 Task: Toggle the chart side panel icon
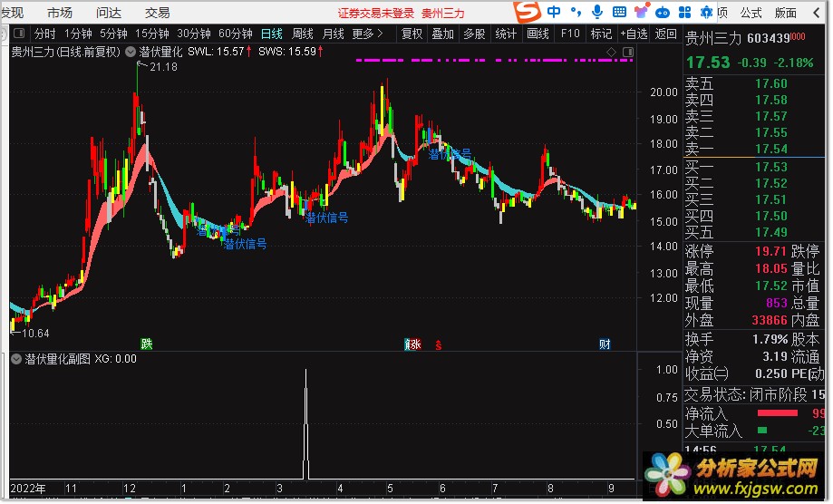(628, 52)
